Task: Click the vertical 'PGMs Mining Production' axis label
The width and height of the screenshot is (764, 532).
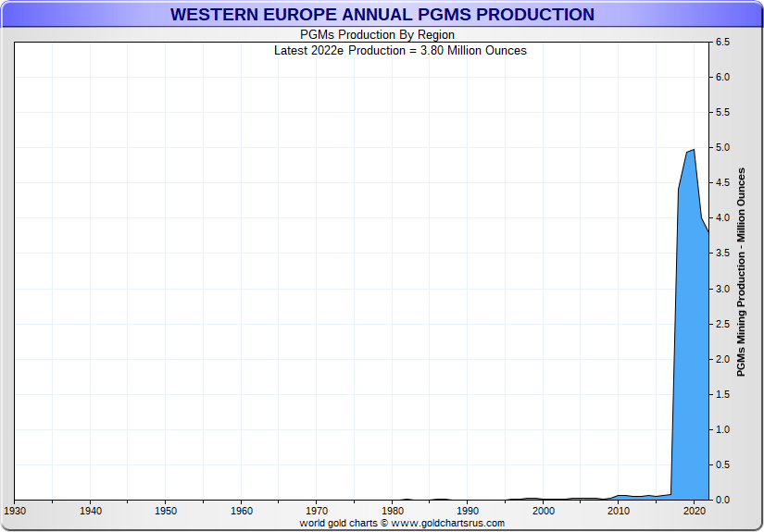Action: pyautogui.click(x=741, y=272)
